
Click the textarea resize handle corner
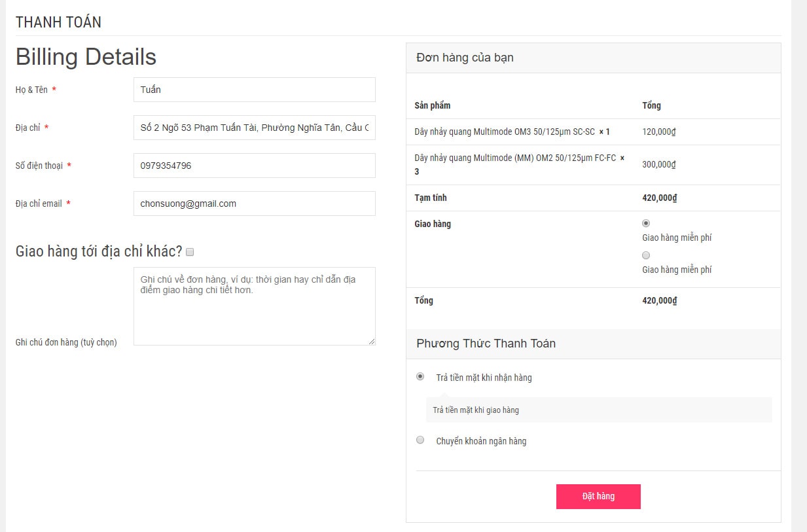(372, 342)
